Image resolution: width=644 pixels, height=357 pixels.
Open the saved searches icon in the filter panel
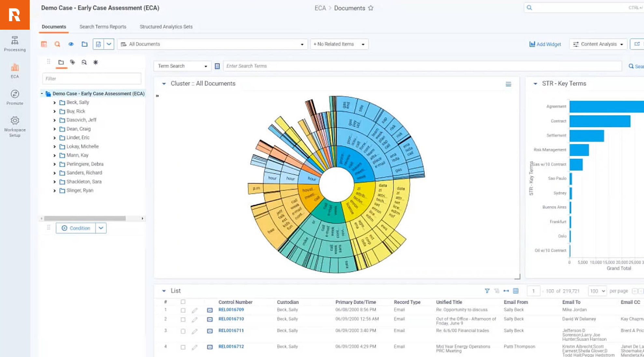tap(84, 62)
